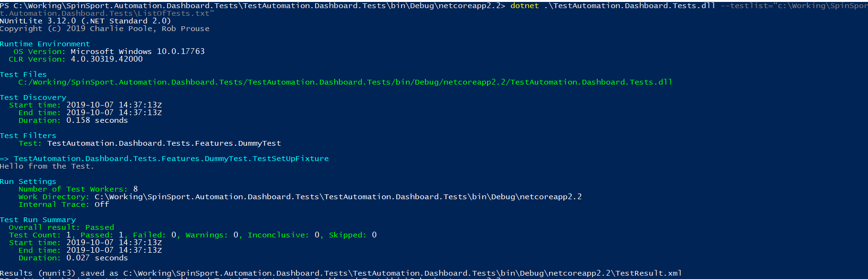This screenshot has width=868, height=279.
Task: Click the Work Directory path
Action: [338, 197]
